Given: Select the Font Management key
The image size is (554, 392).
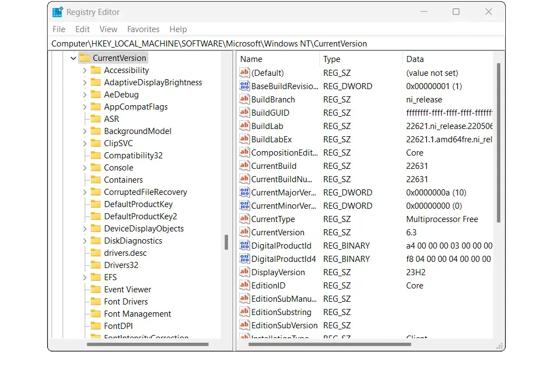Looking at the screenshot, I should [137, 314].
